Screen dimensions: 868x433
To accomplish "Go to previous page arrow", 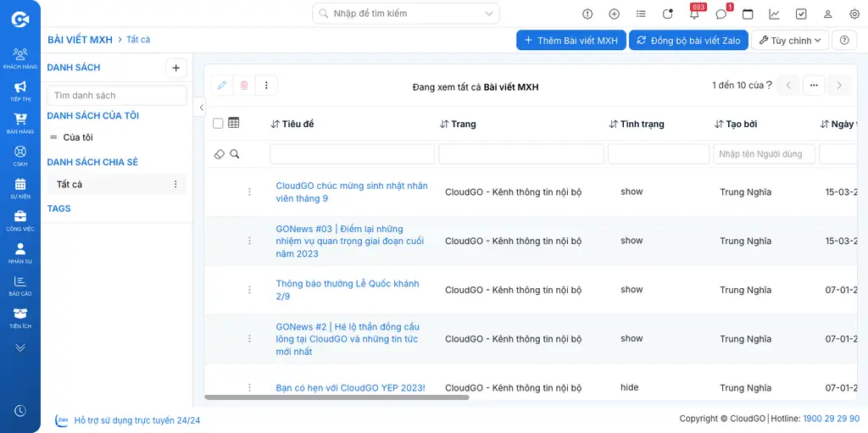I will pos(789,86).
